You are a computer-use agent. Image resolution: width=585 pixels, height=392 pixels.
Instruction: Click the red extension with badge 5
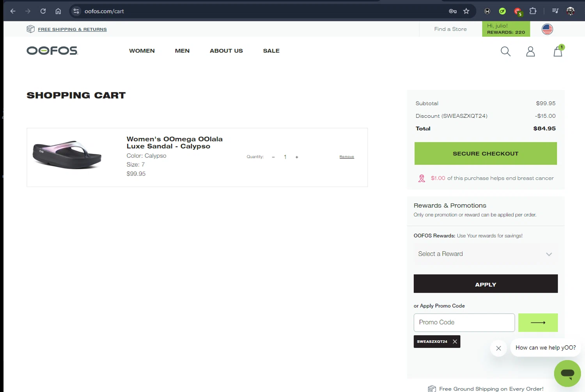518,12
